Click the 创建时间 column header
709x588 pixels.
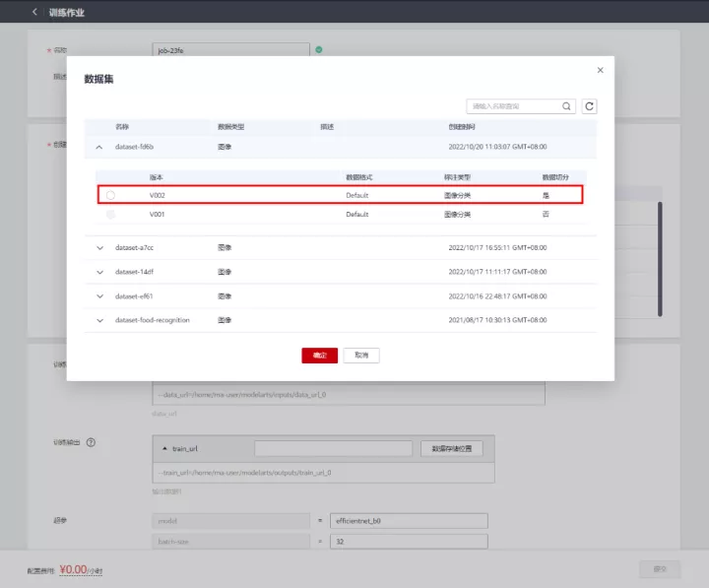point(462,127)
